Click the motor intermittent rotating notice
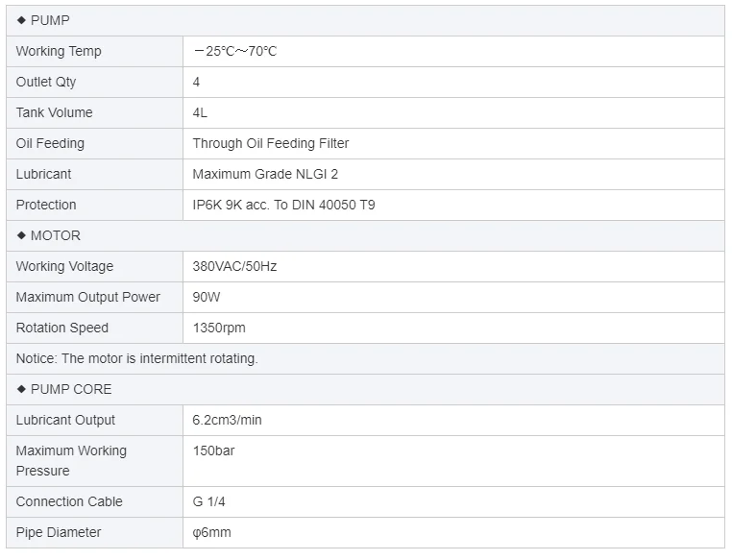Image resolution: width=732 pixels, height=560 pixels. tap(136, 358)
